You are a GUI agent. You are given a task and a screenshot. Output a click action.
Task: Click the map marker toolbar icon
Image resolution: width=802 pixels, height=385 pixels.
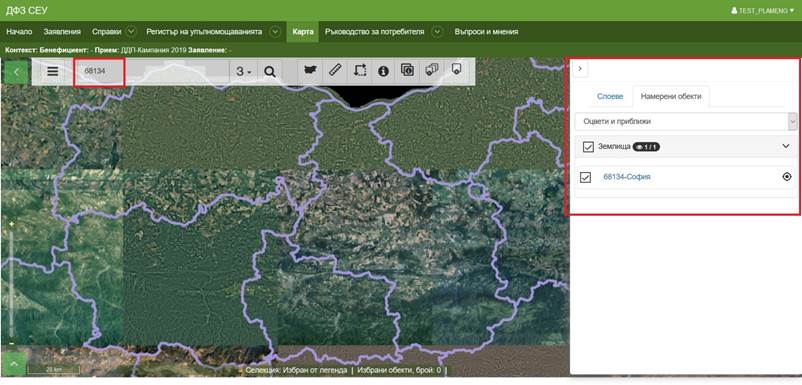coord(456,70)
